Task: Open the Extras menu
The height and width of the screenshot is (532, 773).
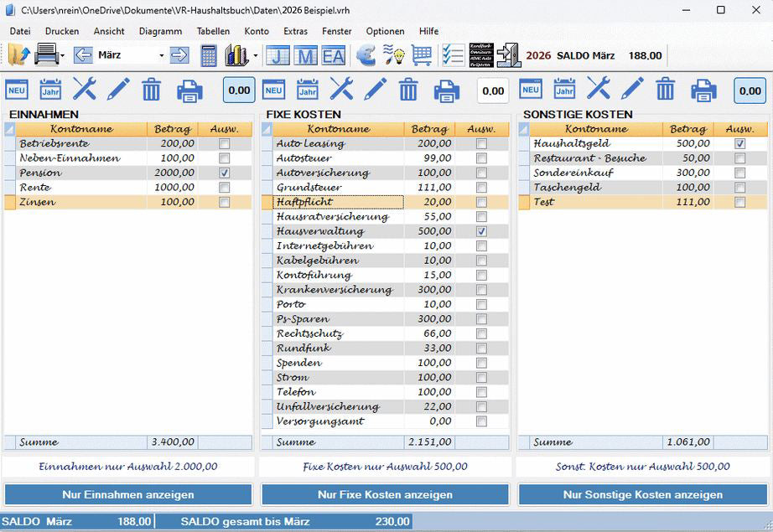Action: [x=295, y=31]
